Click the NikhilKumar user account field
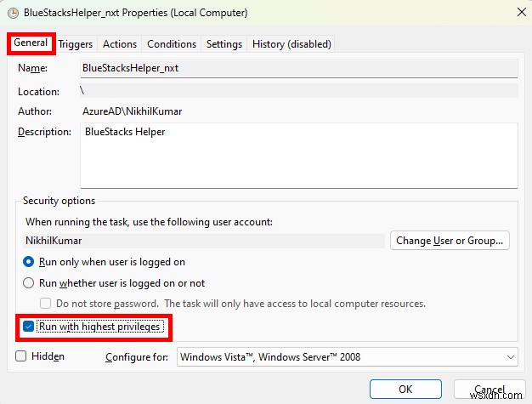The image size is (532, 404). point(204,241)
